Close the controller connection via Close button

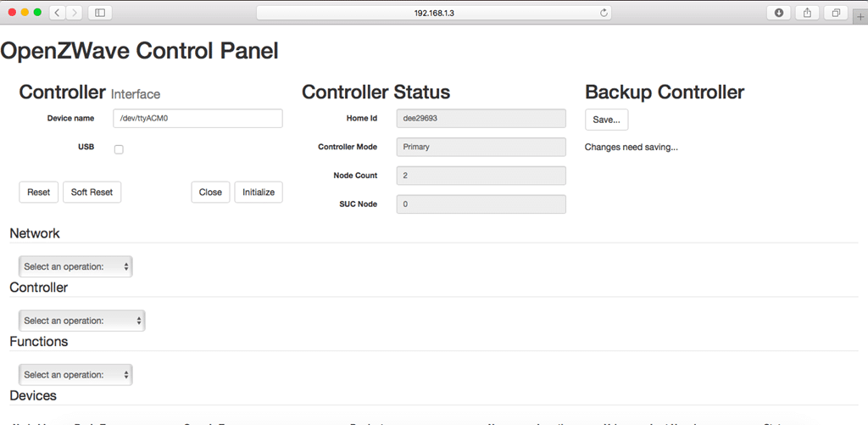pyautogui.click(x=210, y=193)
